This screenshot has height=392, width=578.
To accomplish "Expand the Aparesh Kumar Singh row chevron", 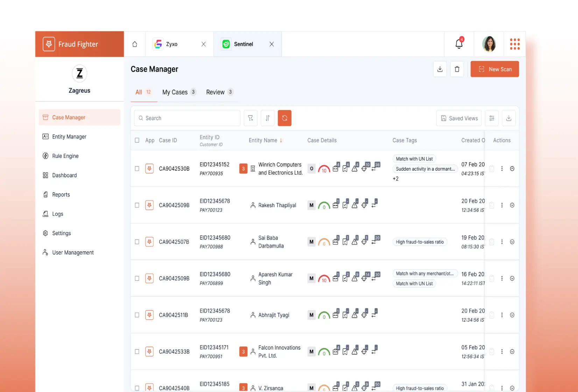I will coord(512,278).
